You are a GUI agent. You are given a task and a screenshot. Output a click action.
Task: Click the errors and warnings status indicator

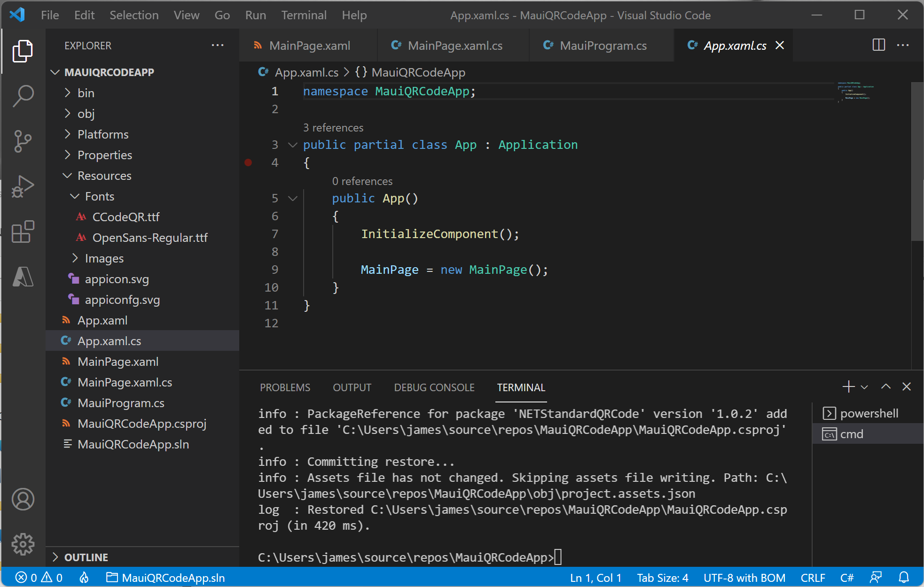tap(39, 578)
